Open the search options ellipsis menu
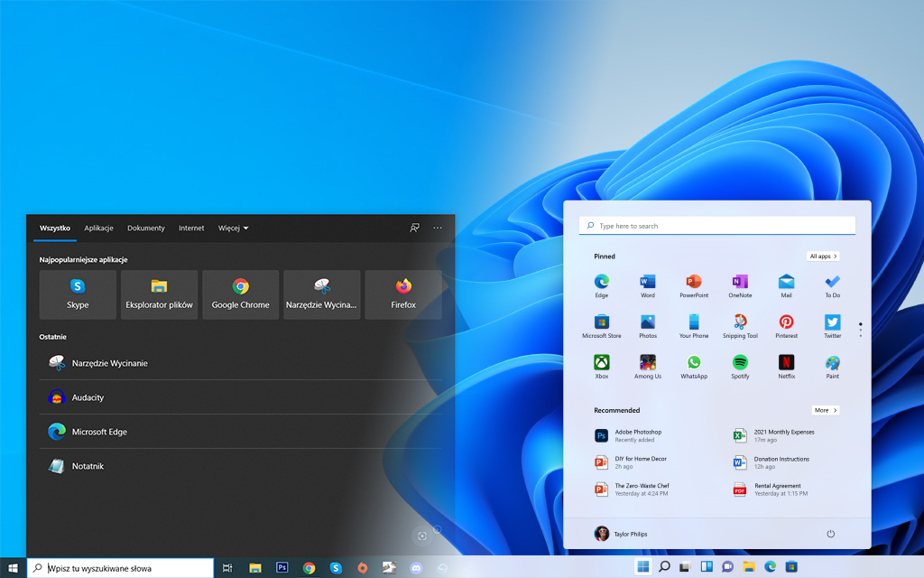 [438, 228]
